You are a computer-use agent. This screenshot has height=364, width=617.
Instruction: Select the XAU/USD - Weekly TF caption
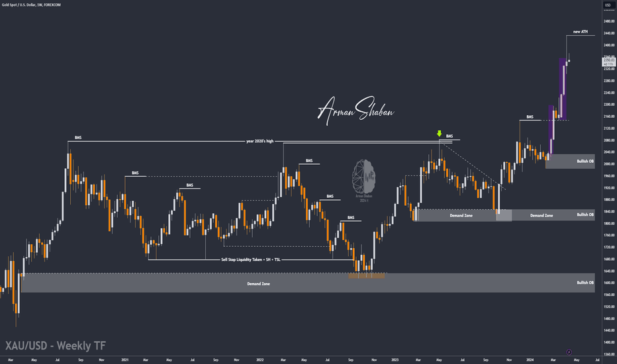(56, 345)
